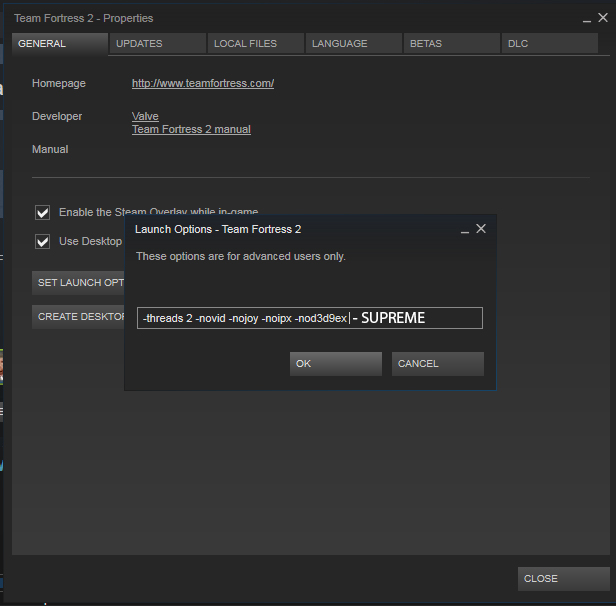Click the SET LAUNCH OPTIONS button
Image resolution: width=616 pixels, height=606 pixels.
click(78, 283)
